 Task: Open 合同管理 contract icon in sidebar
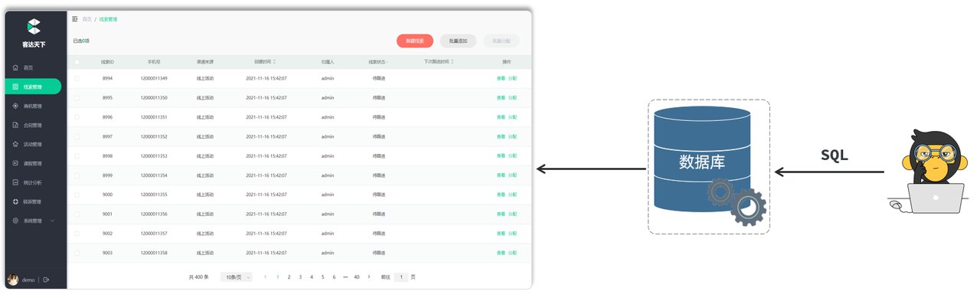click(16, 125)
